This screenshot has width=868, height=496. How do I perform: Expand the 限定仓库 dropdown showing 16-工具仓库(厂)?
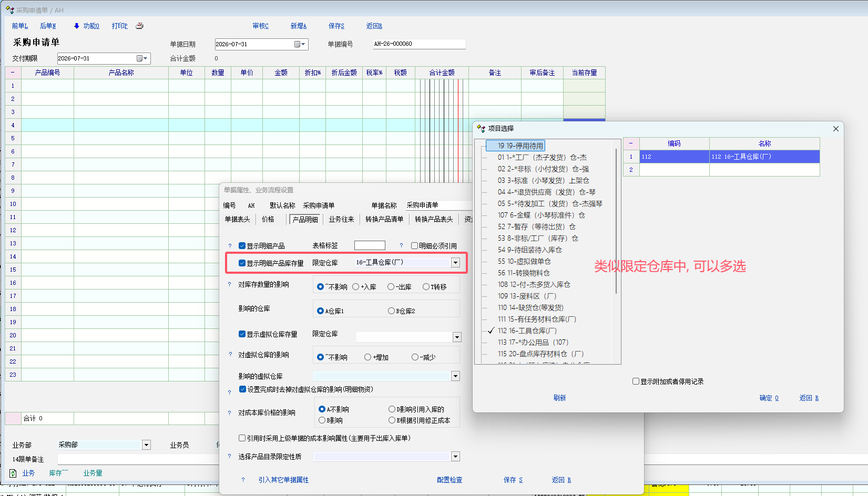click(x=456, y=262)
